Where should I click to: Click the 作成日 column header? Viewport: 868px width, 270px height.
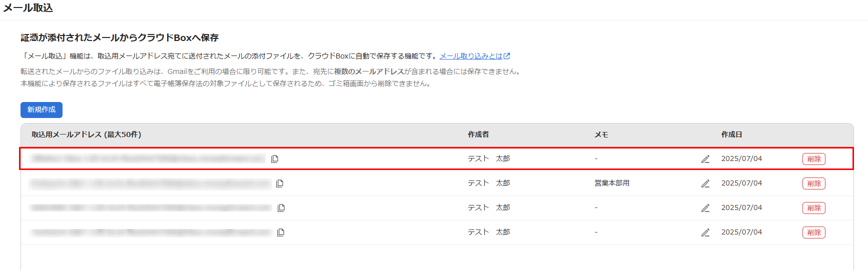click(x=731, y=134)
